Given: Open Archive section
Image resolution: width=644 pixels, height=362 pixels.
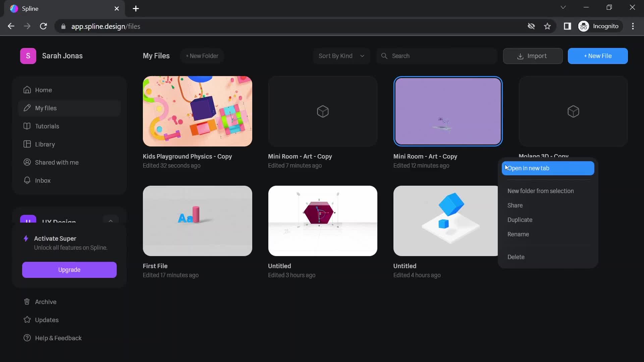Looking at the screenshot, I should tap(46, 302).
